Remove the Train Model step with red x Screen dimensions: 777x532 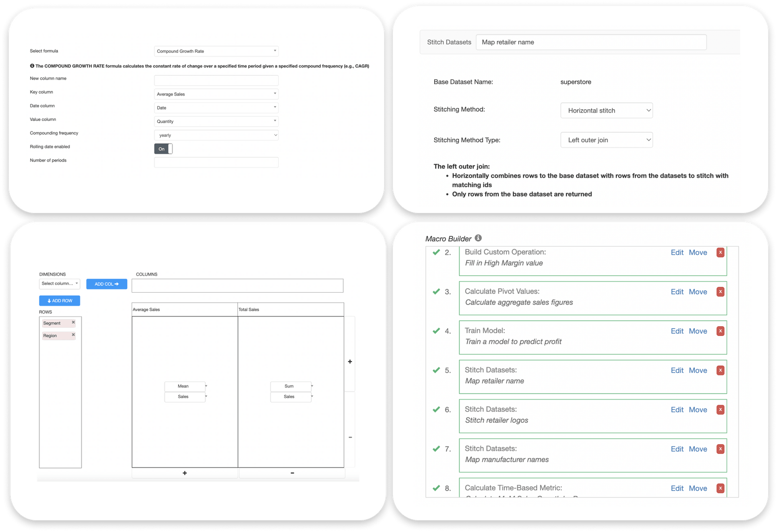(x=720, y=331)
